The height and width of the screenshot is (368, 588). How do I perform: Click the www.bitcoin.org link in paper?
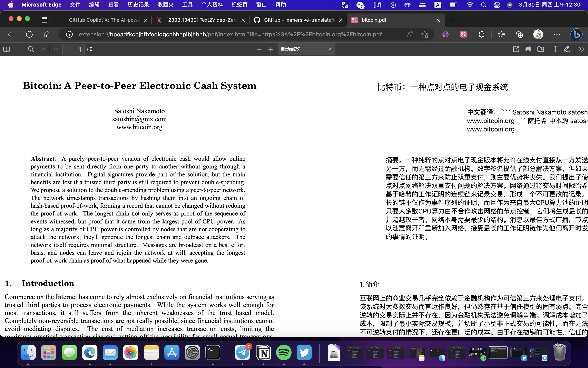pyautogui.click(x=139, y=127)
